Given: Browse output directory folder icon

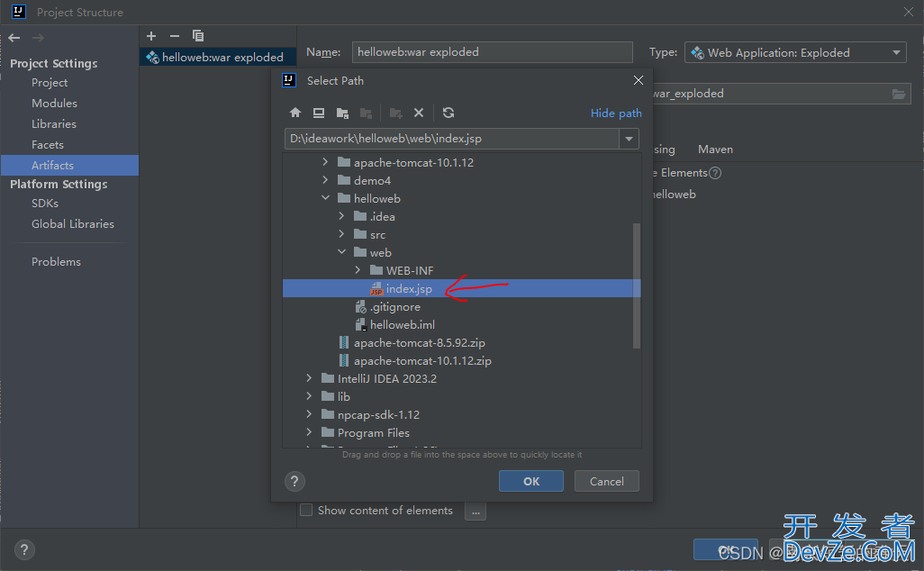Looking at the screenshot, I should [x=899, y=94].
